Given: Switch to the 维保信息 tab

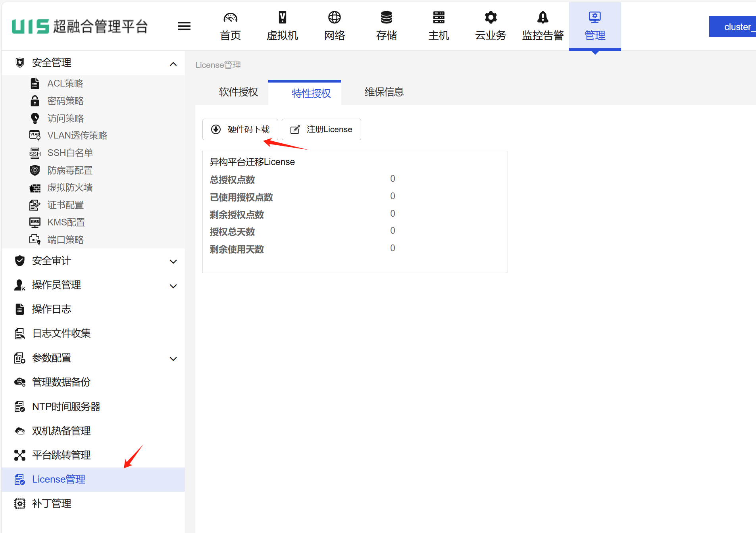Looking at the screenshot, I should click(384, 92).
